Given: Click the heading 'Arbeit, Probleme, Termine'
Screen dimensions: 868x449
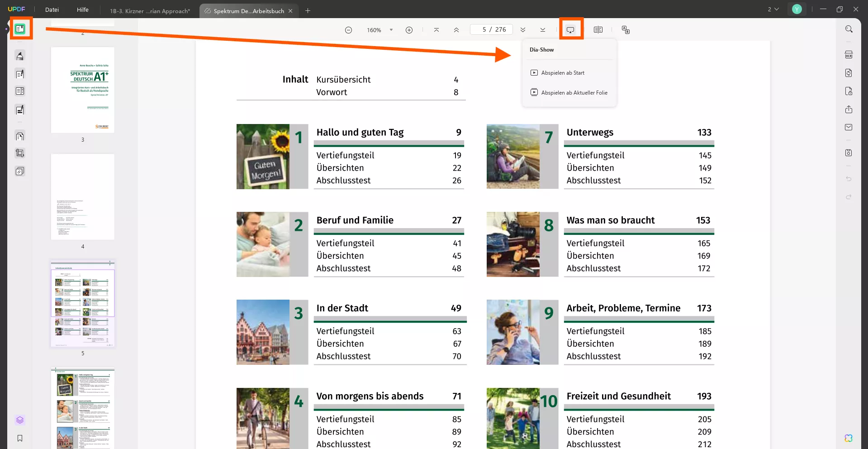Looking at the screenshot, I should click(x=623, y=308).
